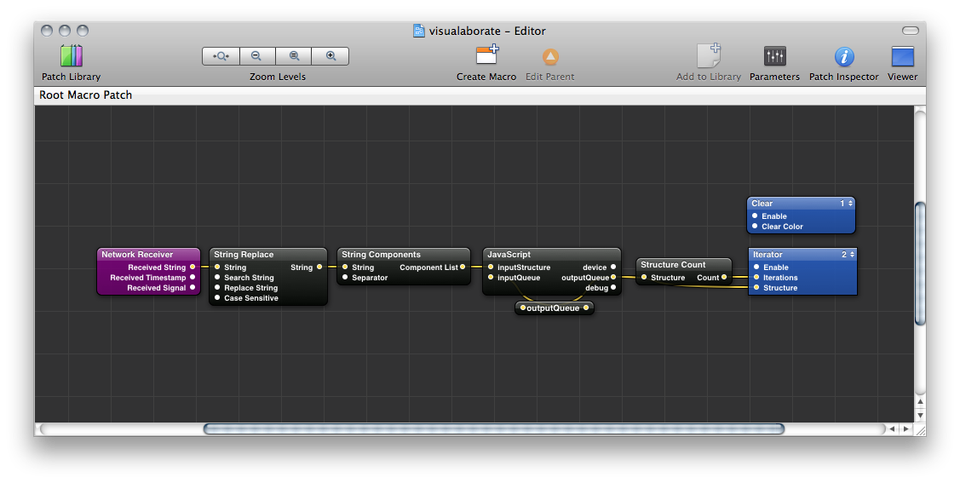Click the zoom in magnifier button
The width and height of the screenshot is (960, 483).
331,56
